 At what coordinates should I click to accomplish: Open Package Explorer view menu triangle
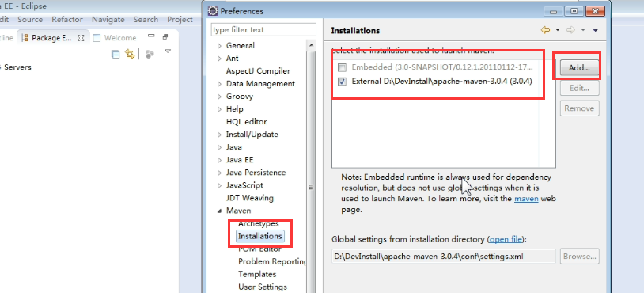pyautogui.click(x=167, y=51)
